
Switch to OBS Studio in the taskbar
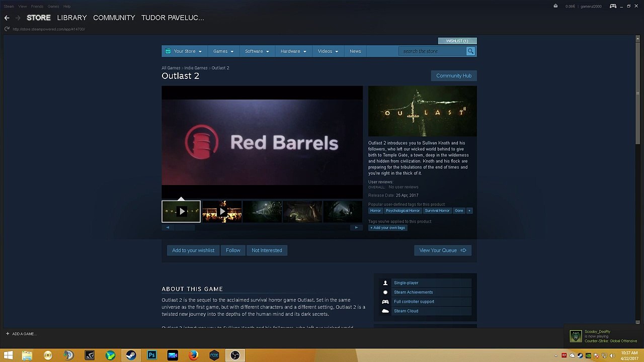point(235,355)
